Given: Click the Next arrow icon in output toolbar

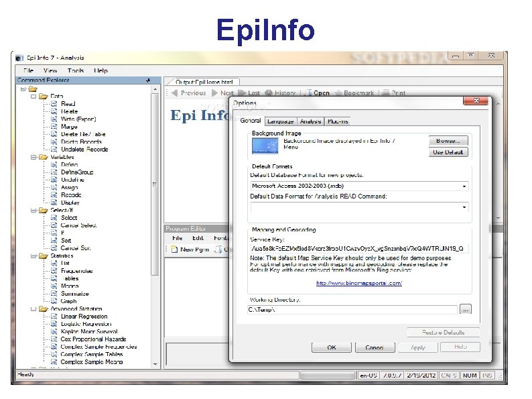Looking at the screenshot, I should point(215,93).
